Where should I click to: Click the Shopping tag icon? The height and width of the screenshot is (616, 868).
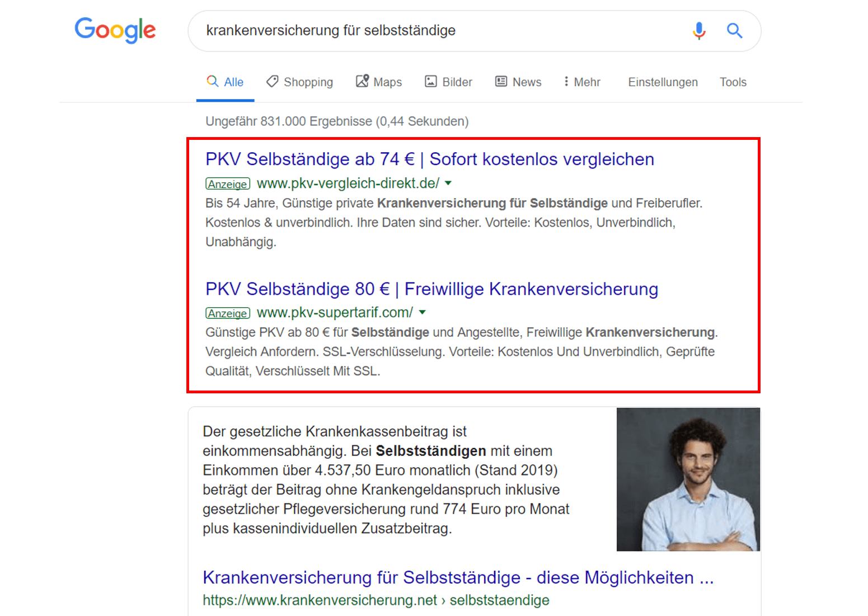click(x=273, y=82)
